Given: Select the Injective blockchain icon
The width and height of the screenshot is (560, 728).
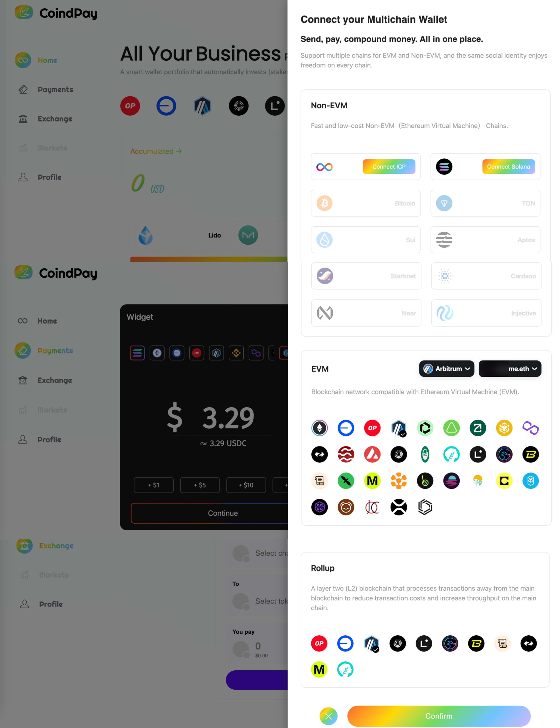Looking at the screenshot, I should 445,312.
